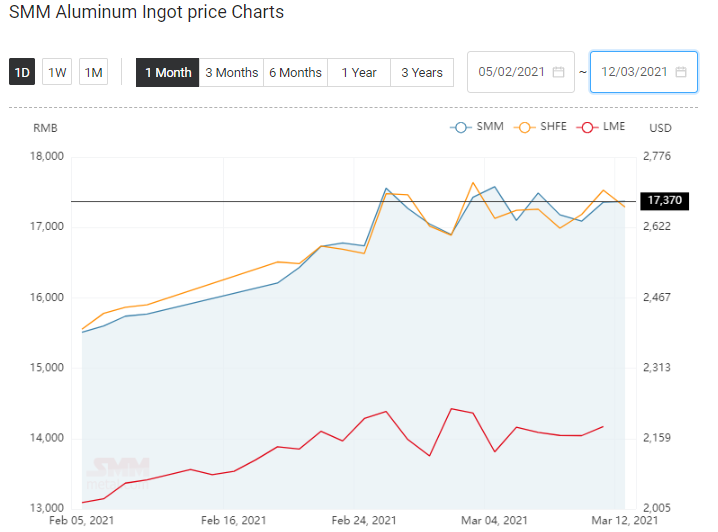Viewport: 718px width, 532px height.
Task: Click the 2,159 USD axis label
Action: point(657,438)
